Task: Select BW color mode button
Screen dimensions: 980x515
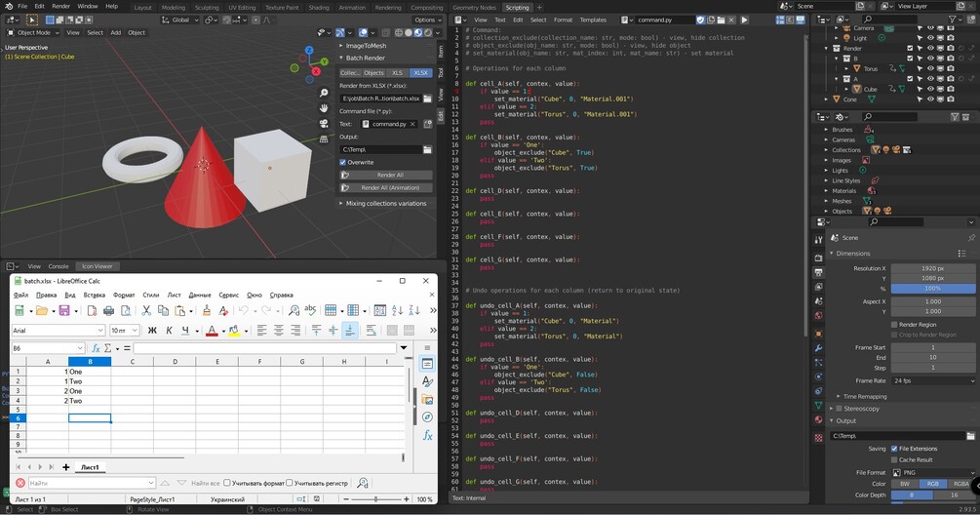Action: coord(904,484)
